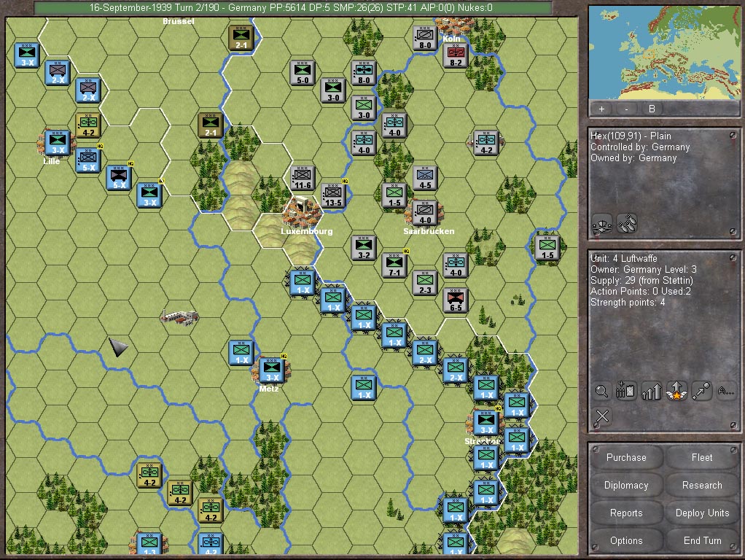Image resolution: width=745 pixels, height=560 pixels.
Task: Click the Europe minimap overview
Action: (664, 52)
